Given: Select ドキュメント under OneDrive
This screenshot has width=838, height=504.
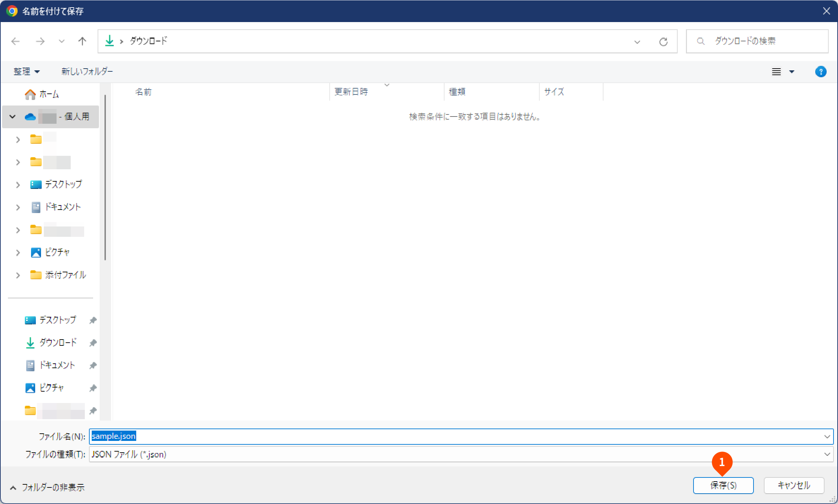Looking at the screenshot, I should pos(63,207).
